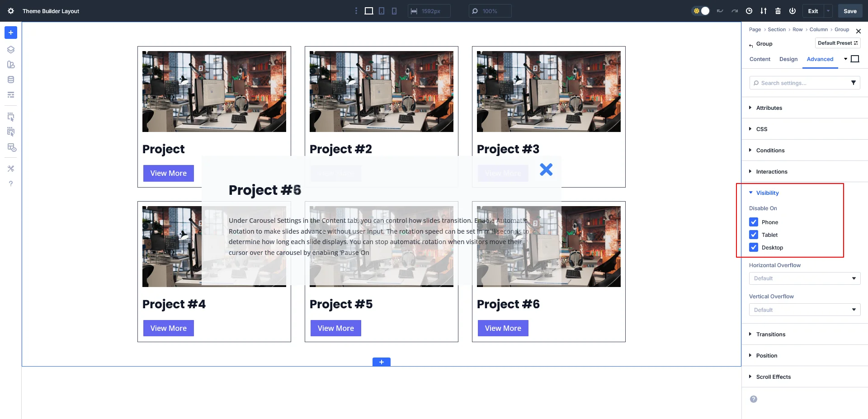Image resolution: width=868 pixels, height=419 pixels.
Task: Open the Layers panel icon in sidebar
Action: tap(11, 50)
